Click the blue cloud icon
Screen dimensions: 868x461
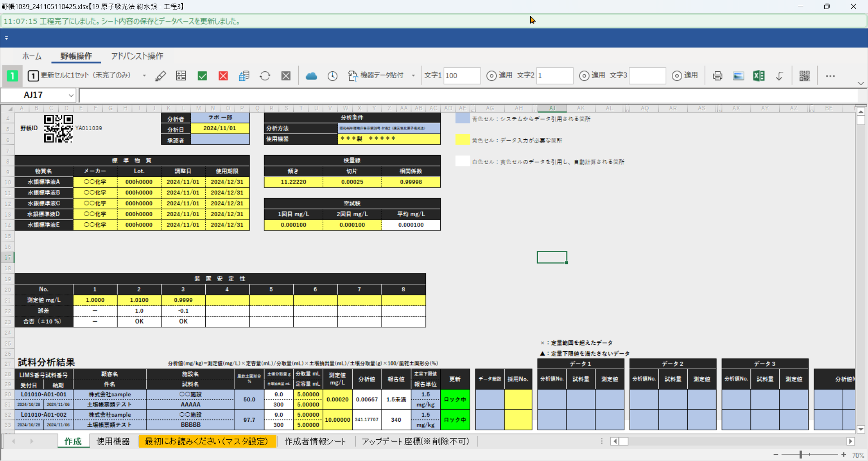click(x=311, y=76)
